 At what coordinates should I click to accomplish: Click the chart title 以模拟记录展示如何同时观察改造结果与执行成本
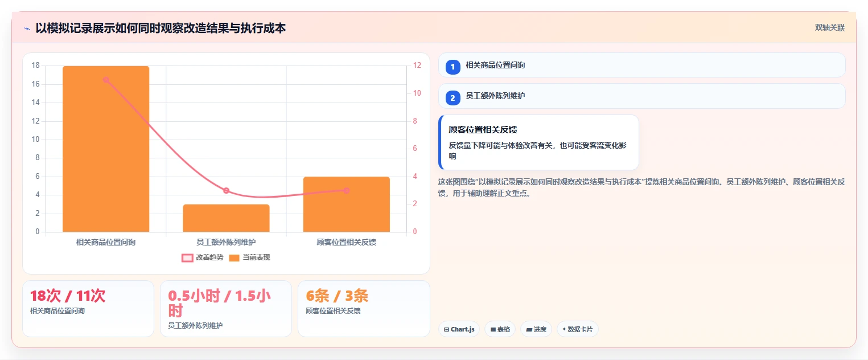161,27
